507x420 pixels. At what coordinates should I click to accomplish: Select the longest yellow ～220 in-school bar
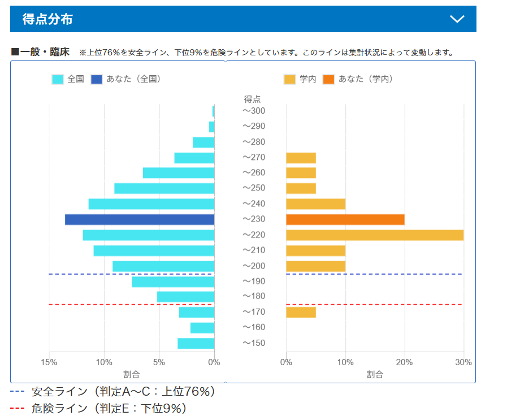[x=375, y=235]
